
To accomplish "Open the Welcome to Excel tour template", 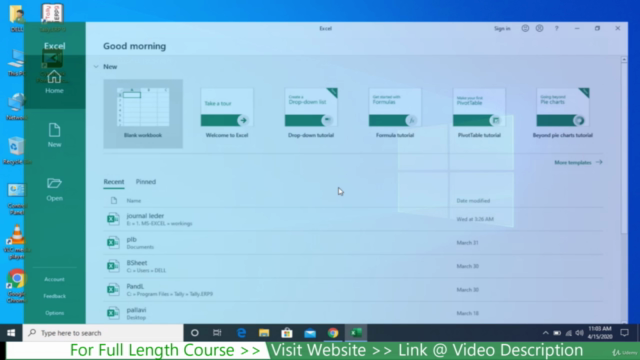I will pos(227,113).
